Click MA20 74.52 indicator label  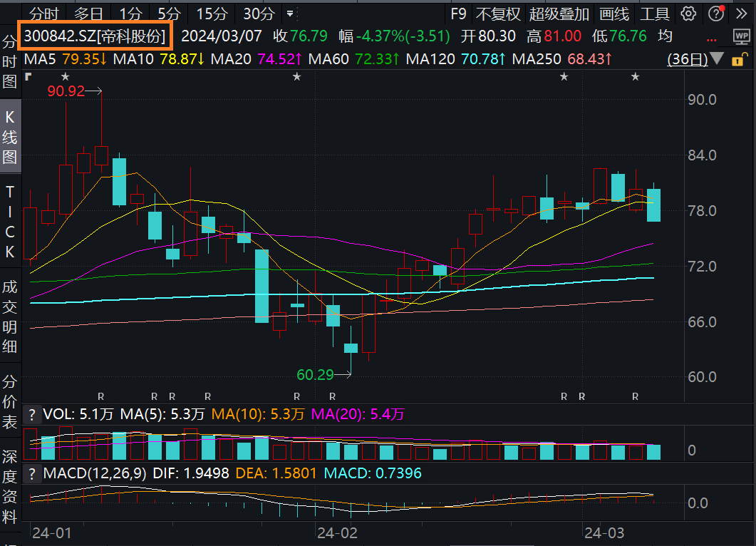pos(257,59)
